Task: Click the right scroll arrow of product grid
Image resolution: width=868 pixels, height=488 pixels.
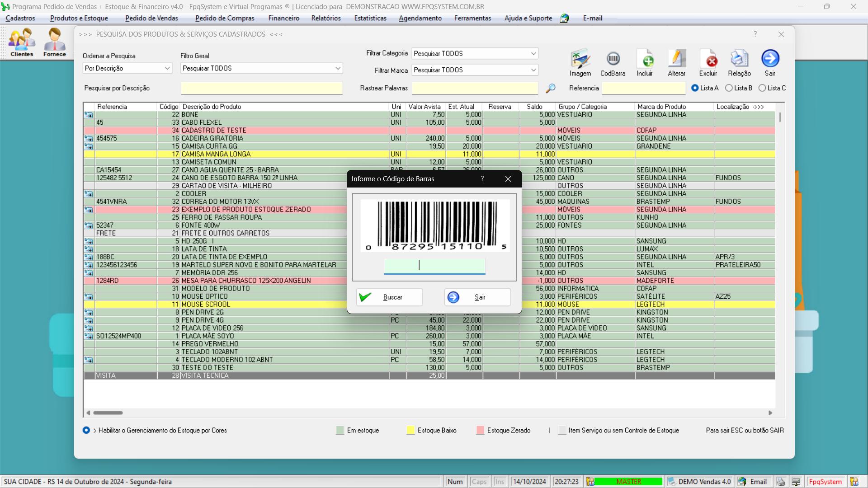Action: 770,413
